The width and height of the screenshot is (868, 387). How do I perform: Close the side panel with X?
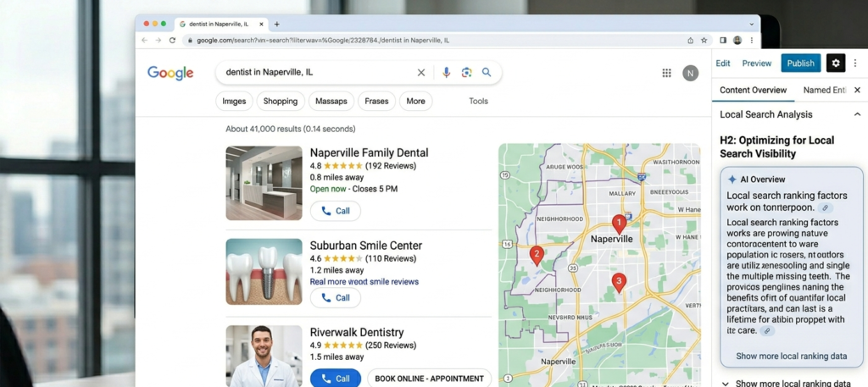click(x=858, y=90)
